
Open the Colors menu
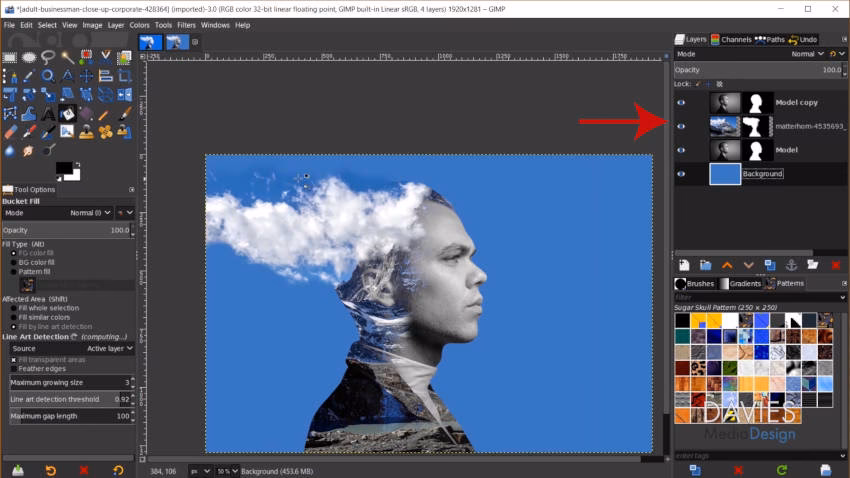[x=139, y=25]
